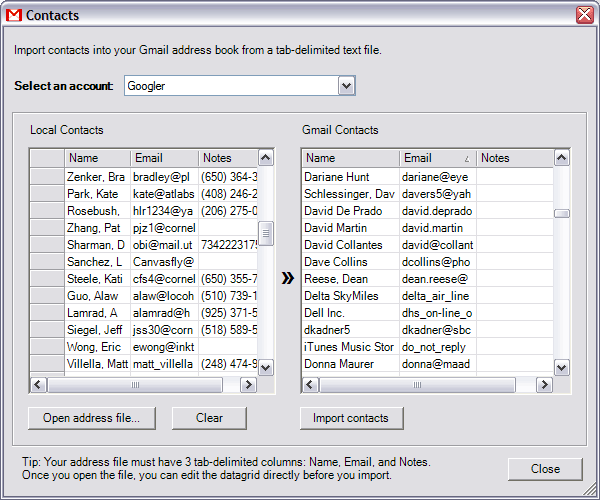Sort Local Contacts by the Name column header

[x=98, y=158]
